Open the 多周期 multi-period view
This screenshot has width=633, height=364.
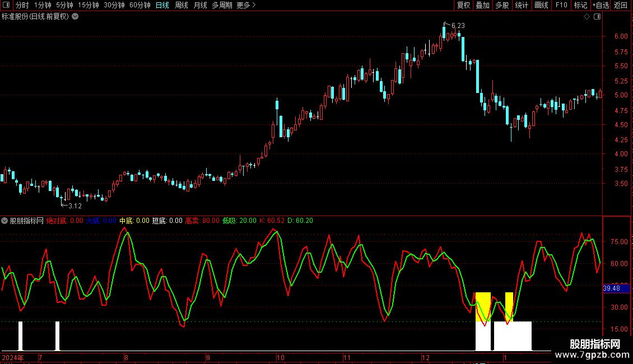pyautogui.click(x=222, y=5)
